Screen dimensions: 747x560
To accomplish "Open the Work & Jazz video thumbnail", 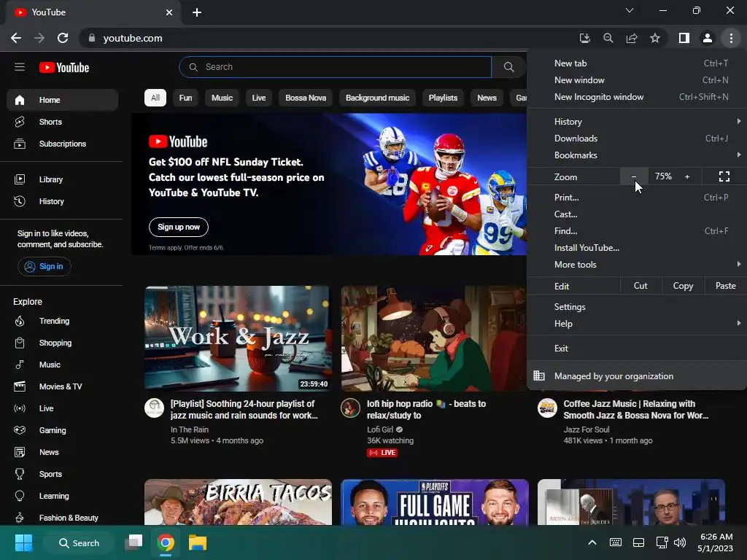I will tap(238, 338).
